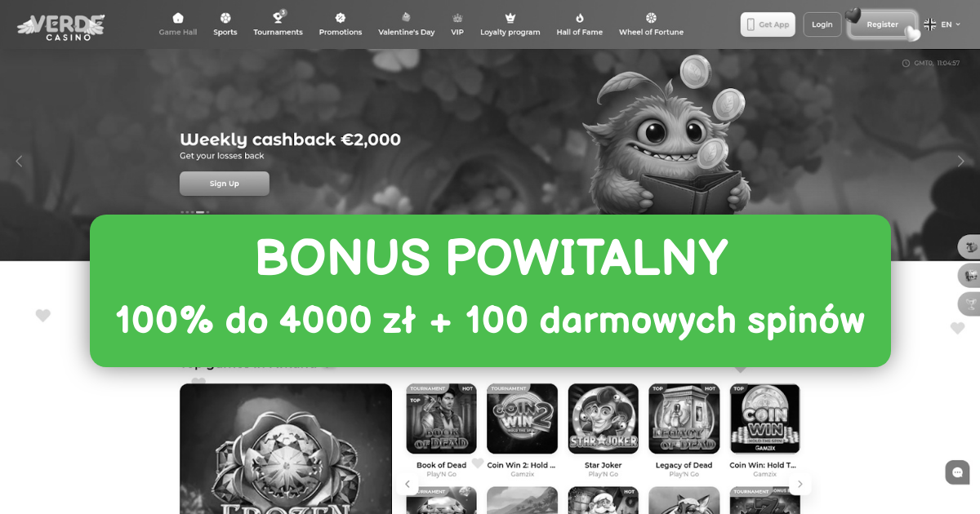Open live chat support bubble
This screenshot has height=514, width=980.
(957, 472)
